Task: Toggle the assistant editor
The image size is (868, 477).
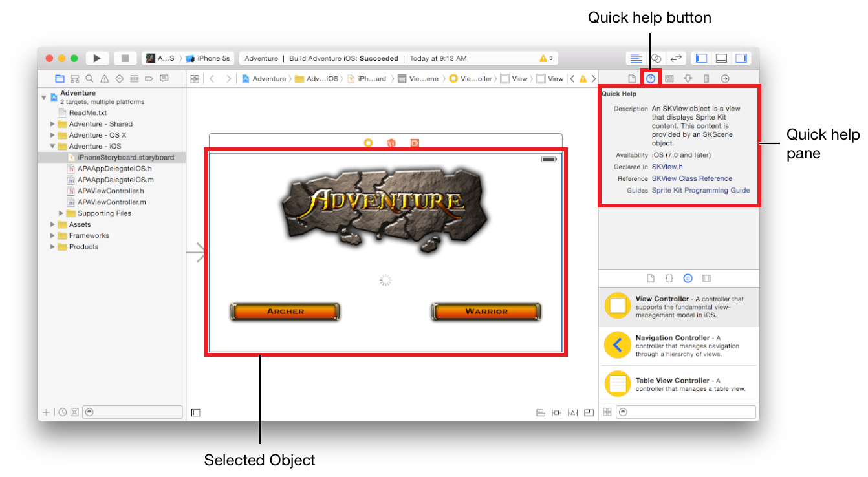Action: click(x=656, y=58)
